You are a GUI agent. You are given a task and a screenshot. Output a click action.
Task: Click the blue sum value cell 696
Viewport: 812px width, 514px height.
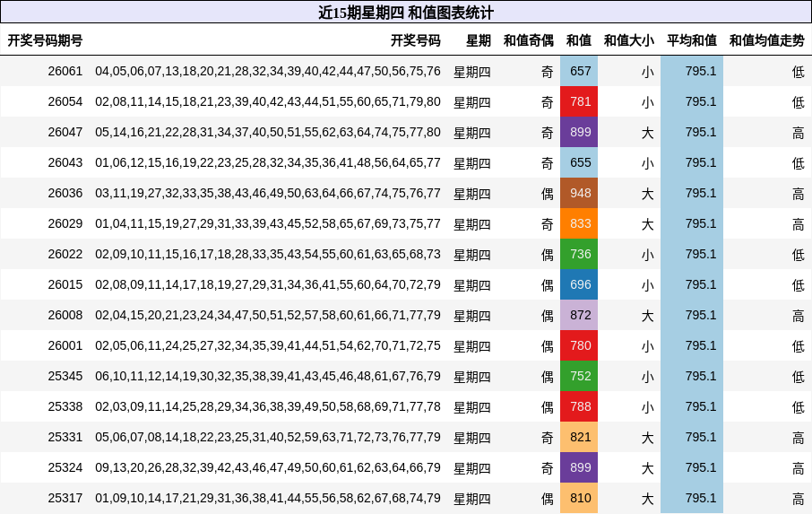[x=579, y=285]
